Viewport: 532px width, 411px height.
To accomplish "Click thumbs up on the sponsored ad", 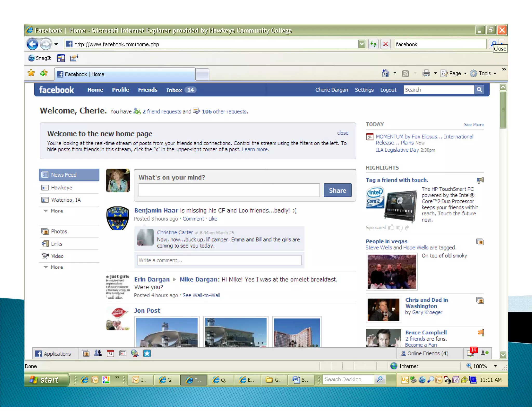I will [391, 228].
